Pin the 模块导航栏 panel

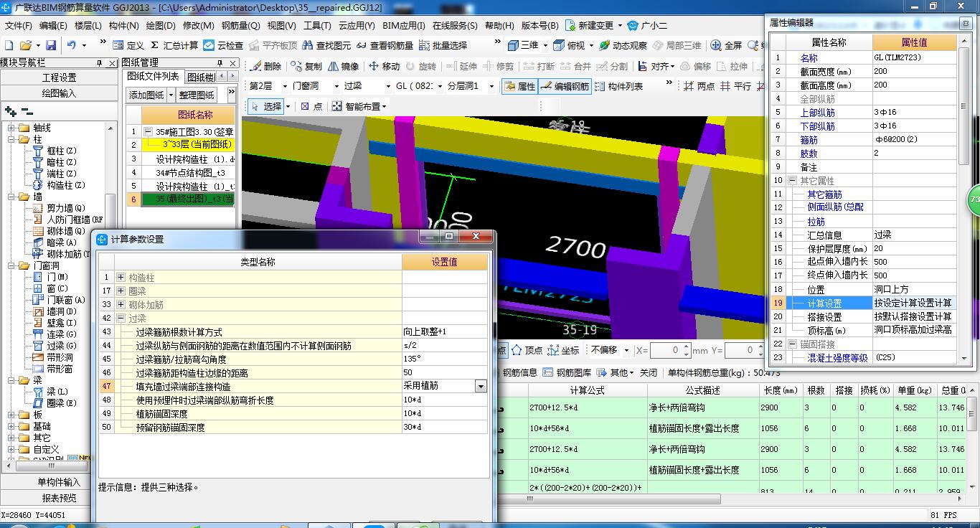point(100,64)
